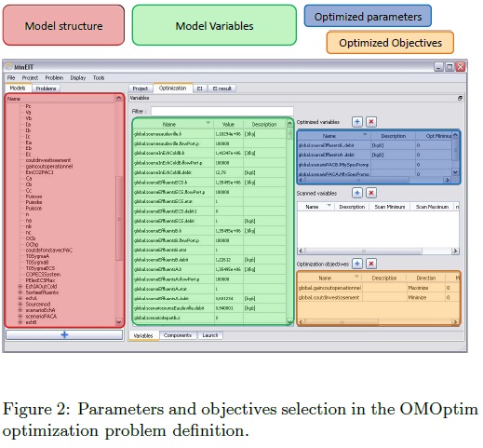Select the Models tab
483x448 pixels.
click(18, 88)
